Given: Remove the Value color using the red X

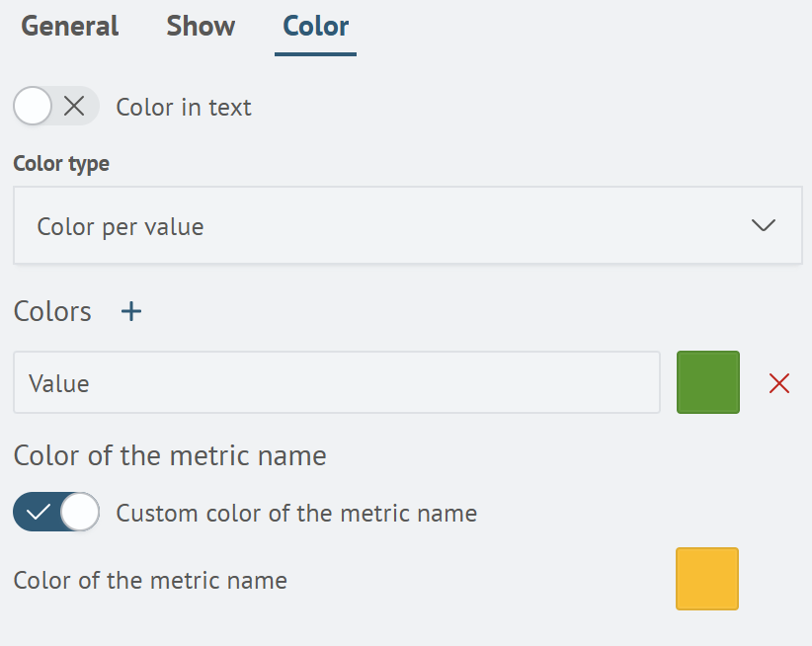Looking at the screenshot, I should (778, 382).
